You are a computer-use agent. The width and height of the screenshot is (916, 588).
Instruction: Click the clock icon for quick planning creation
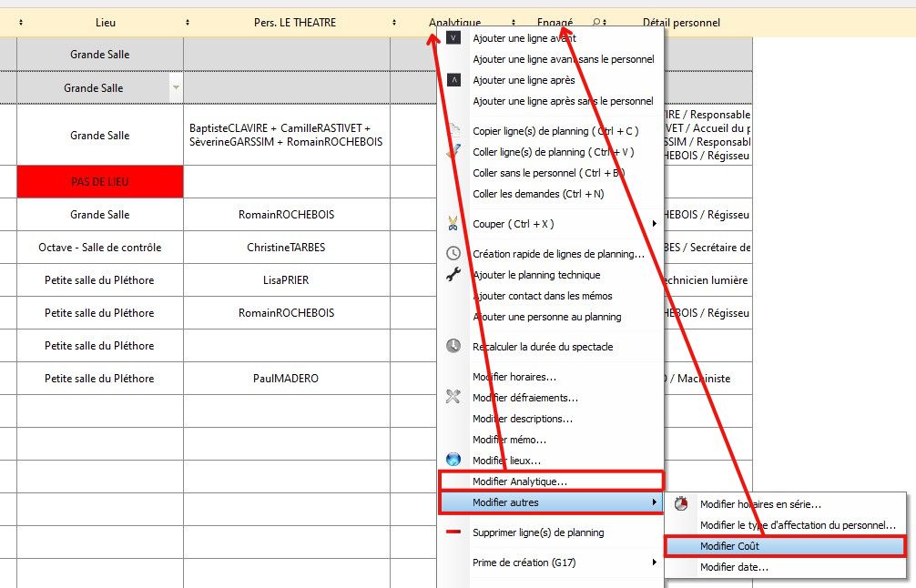pos(453,254)
